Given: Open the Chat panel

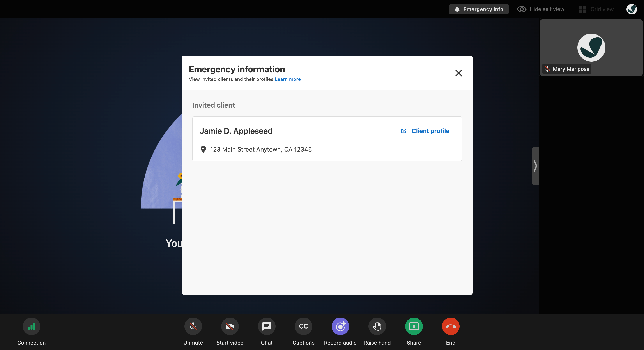Looking at the screenshot, I should [267, 326].
